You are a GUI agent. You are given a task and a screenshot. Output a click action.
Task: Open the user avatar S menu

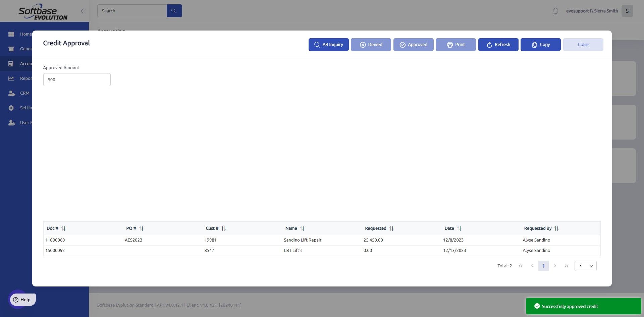[627, 11]
